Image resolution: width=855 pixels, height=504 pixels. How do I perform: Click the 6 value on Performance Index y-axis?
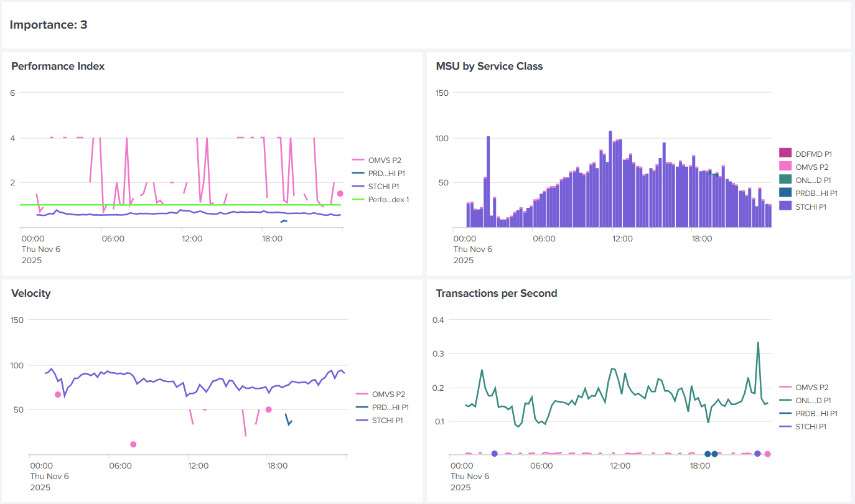tap(12, 93)
